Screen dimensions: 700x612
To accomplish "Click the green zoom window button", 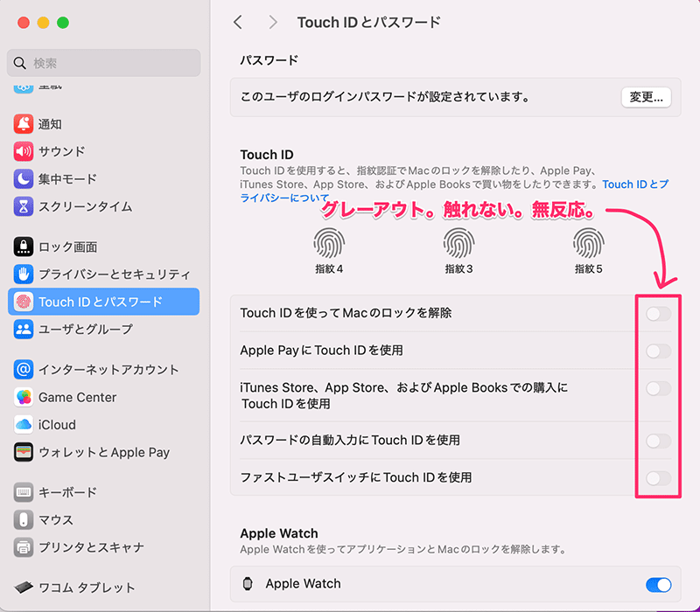I will (x=63, y=23).
